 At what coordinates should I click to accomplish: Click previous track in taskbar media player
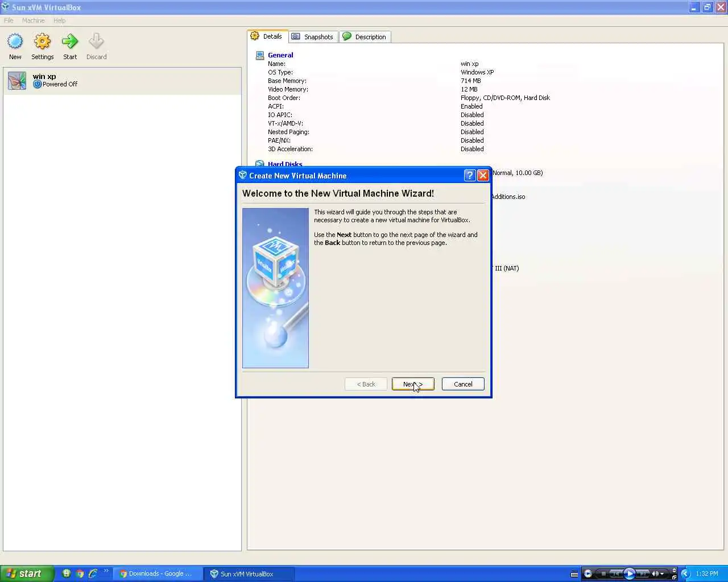tap(617, 573)
